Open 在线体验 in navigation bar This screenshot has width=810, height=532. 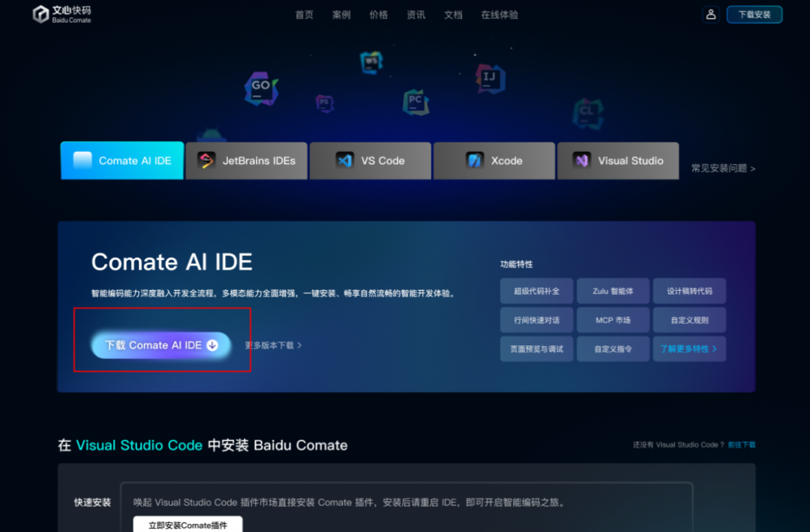pyautogui.click(x=499, y=15)
